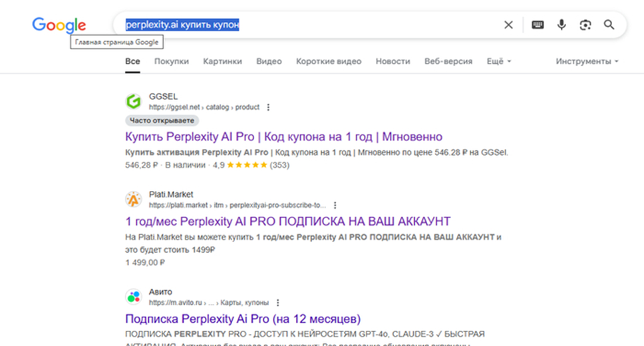Click the Plati.Market favicon
The image size is (644, 346).
pos(134,200)
